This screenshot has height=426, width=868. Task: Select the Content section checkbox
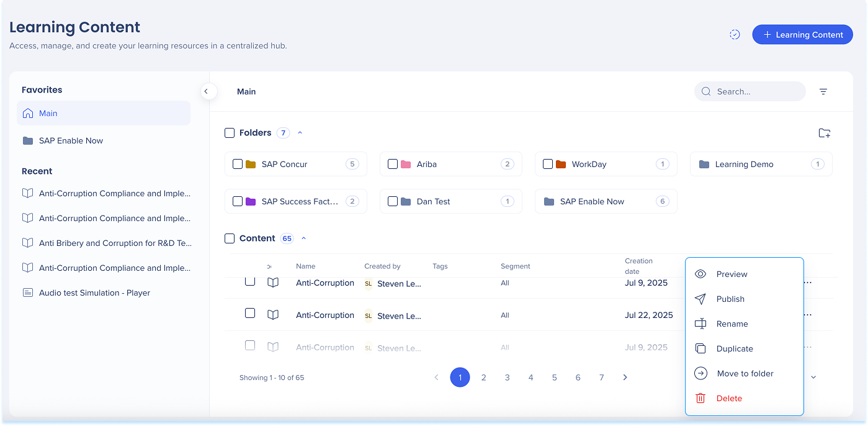pyautogui.click(x=230, y=238)
